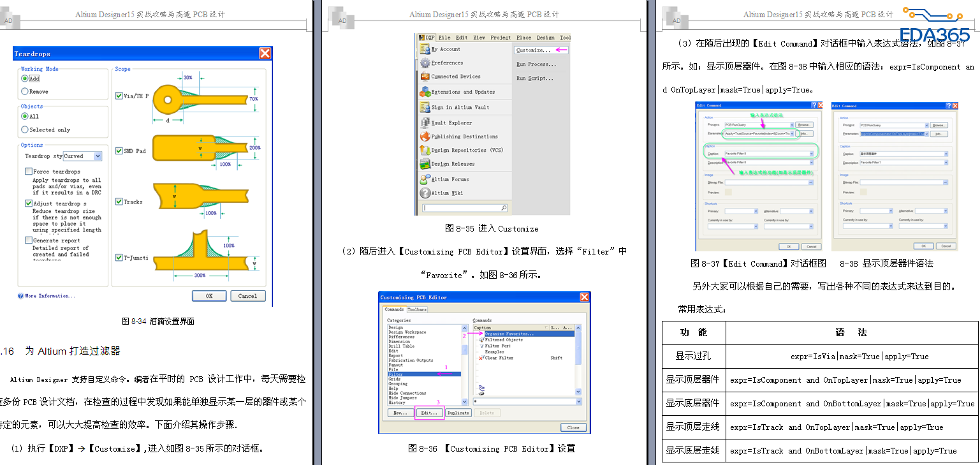Viewport: 980px width, 465px height.
Task: Click the red X Clear Filter icon
Action: [x=481, y=358]
